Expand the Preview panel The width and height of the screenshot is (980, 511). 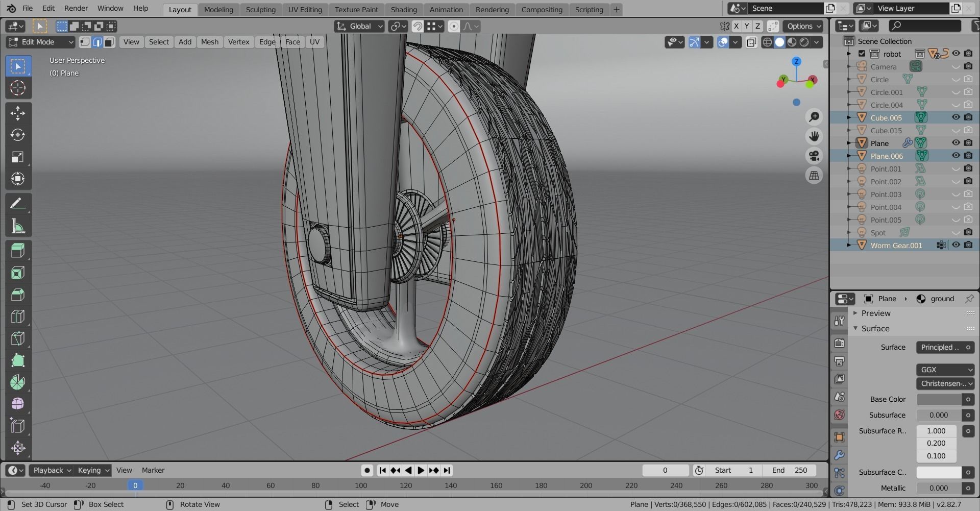point(875,313)
